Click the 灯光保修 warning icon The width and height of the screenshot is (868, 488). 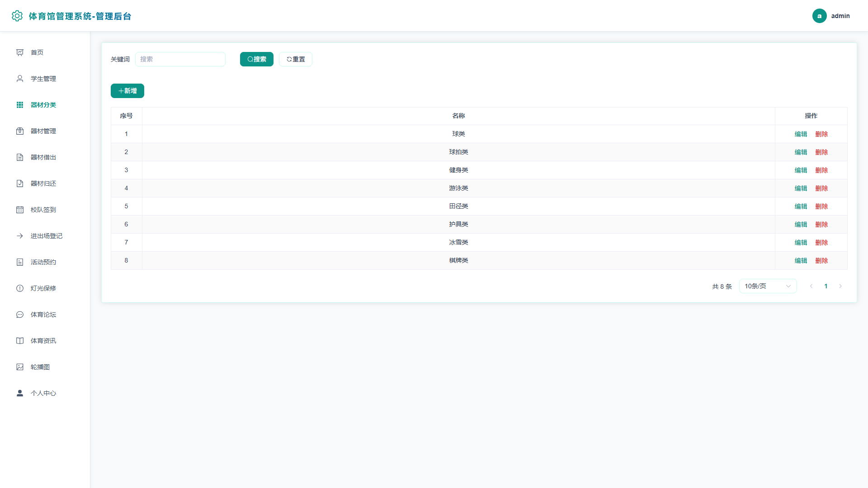(x=20, y=288)
